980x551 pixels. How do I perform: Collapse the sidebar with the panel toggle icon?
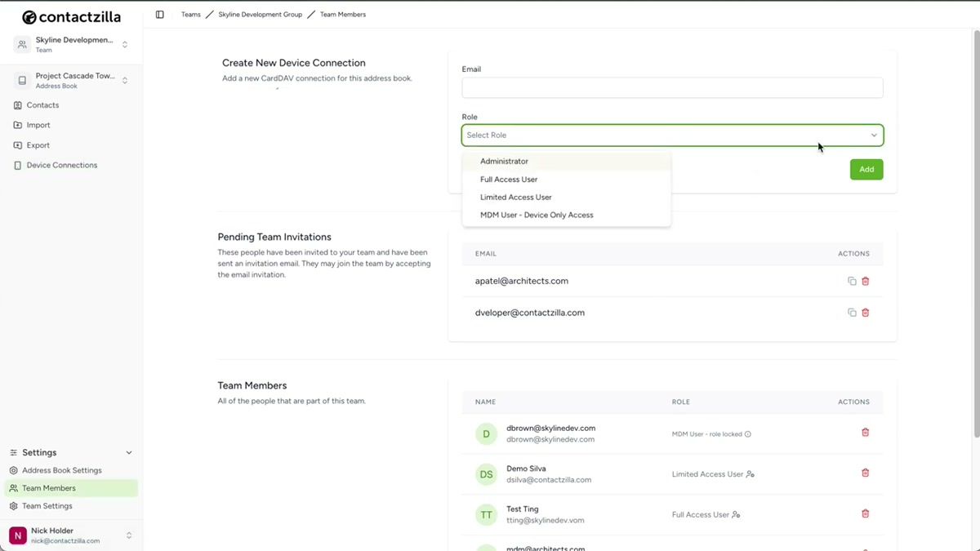tap(159, 14)
